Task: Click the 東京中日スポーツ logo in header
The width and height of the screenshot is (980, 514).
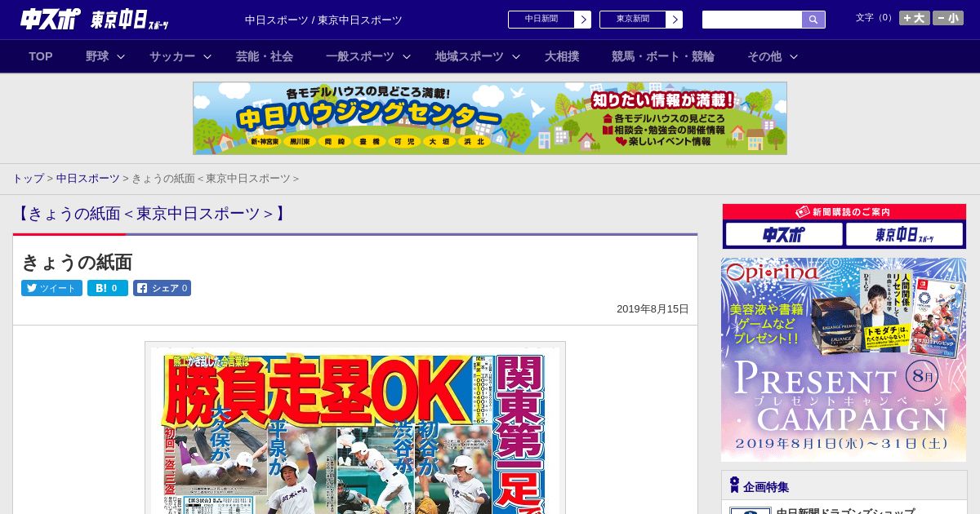Action: click(129, 20)
